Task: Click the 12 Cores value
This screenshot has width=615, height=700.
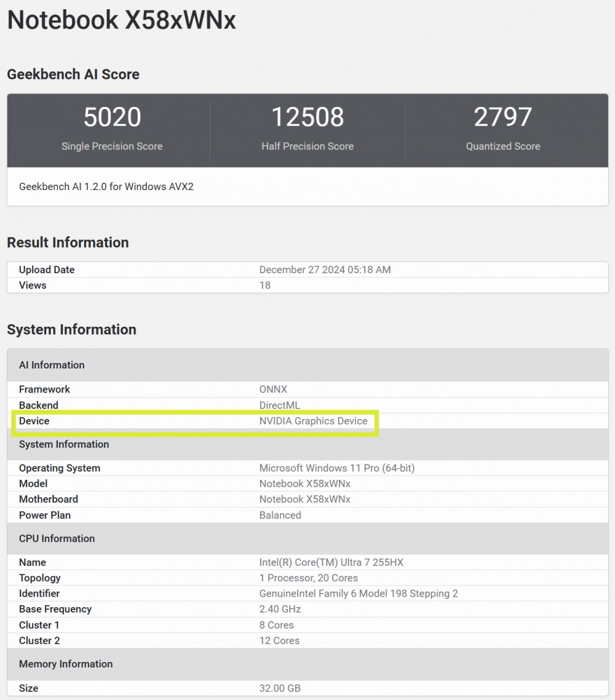Action: pos(279,640)
